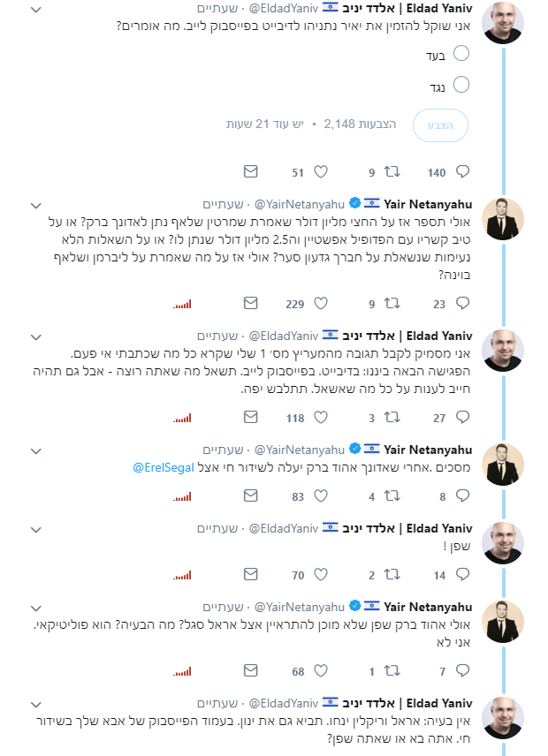Click Eldad Yaniv's avatar on the poll tweet
The height and width of the screenshot is (756, 548).
tap(503, 24)
